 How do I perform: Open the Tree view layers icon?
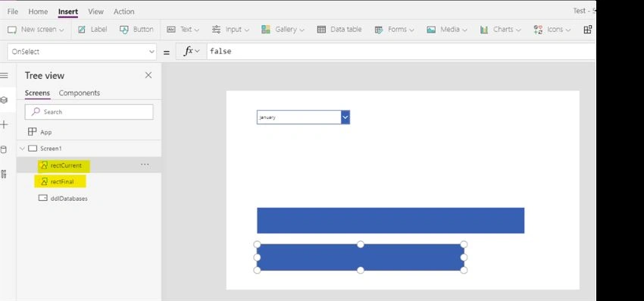(x=4, y=100)
